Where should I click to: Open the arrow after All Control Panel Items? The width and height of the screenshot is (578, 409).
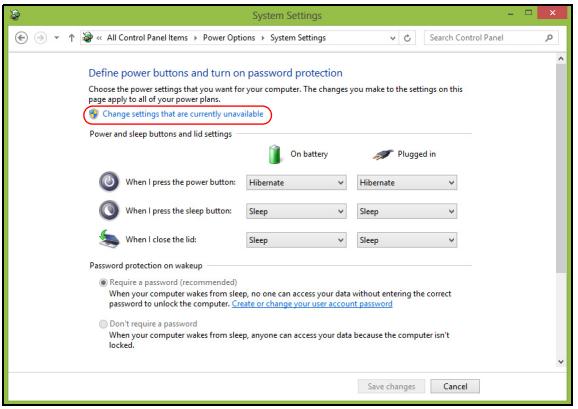[195, 38]
